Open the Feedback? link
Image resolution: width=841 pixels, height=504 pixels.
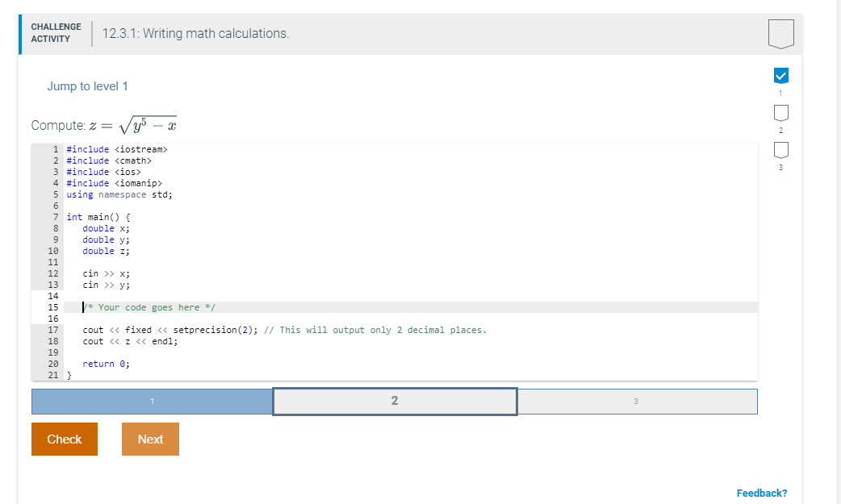click(x=760, y=492)
